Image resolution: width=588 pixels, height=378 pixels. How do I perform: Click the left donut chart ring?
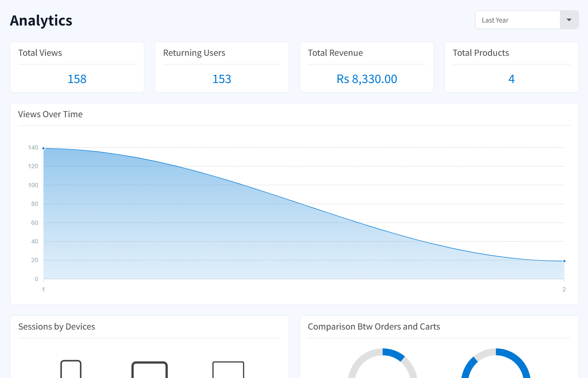coord(394,354)
